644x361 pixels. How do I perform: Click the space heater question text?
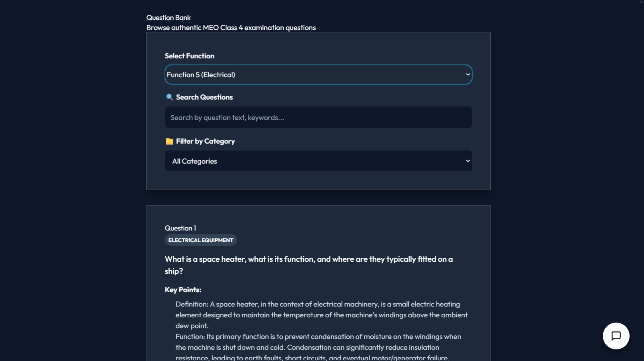308,265
